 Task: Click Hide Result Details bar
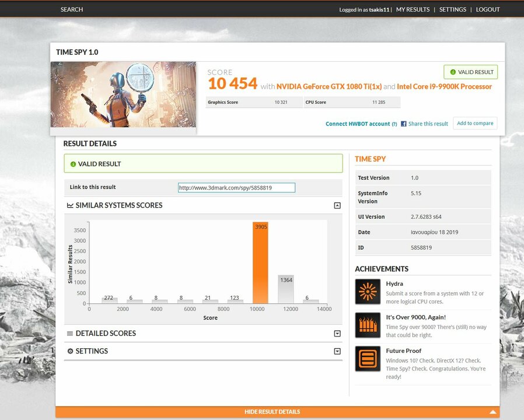point(277,412)
